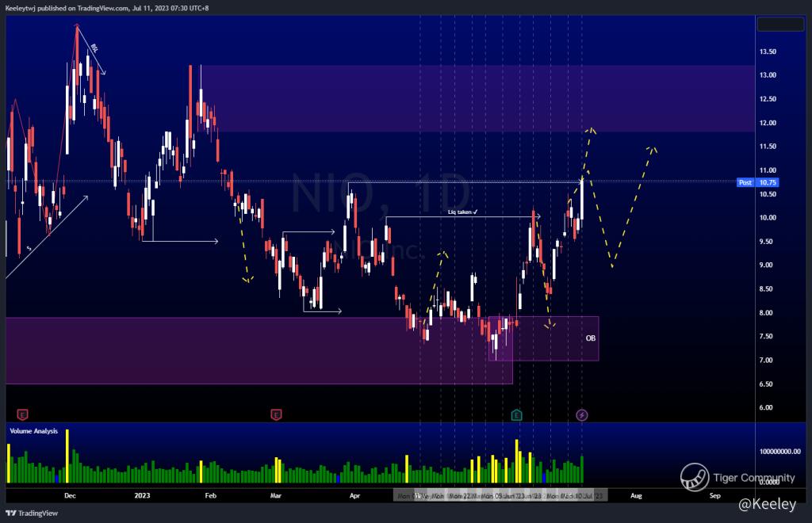
Task: Click the 10.50 price axis label
Action: coord(768,194)
